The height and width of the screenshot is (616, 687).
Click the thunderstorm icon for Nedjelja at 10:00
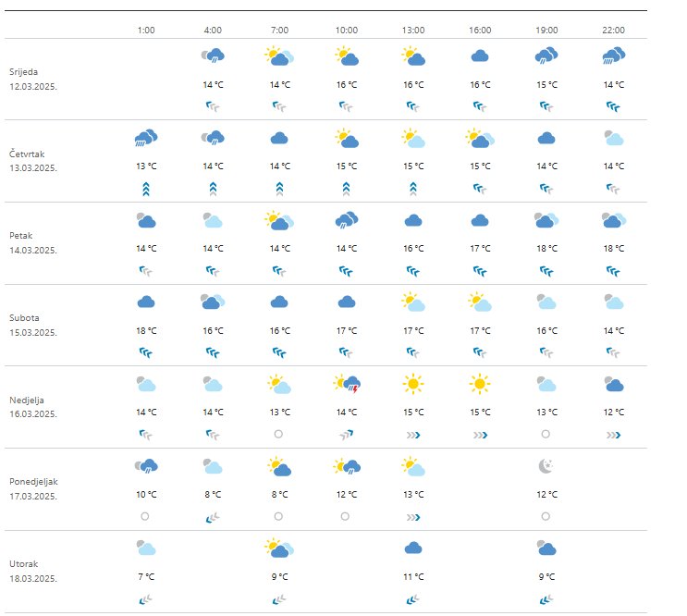point(347,385)
